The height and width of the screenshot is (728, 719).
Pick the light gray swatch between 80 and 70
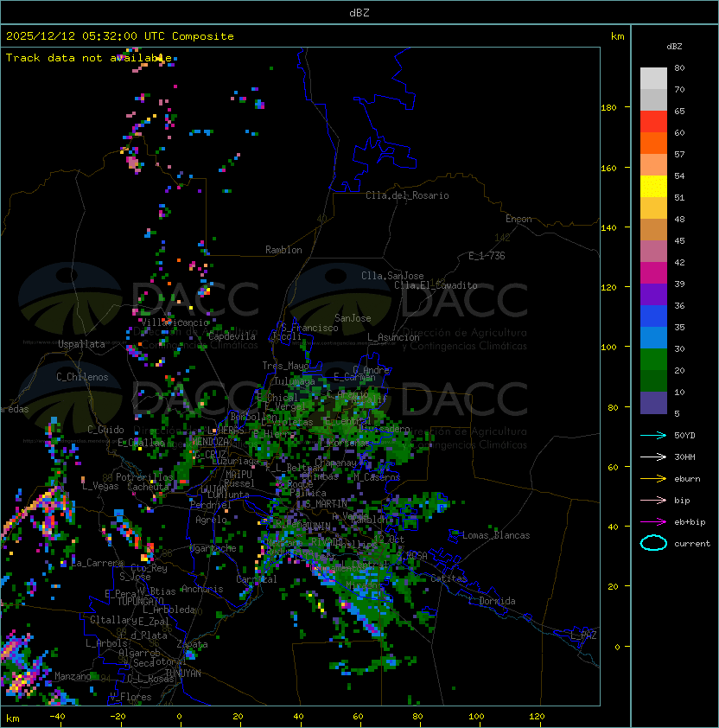(x=653, y=78)
